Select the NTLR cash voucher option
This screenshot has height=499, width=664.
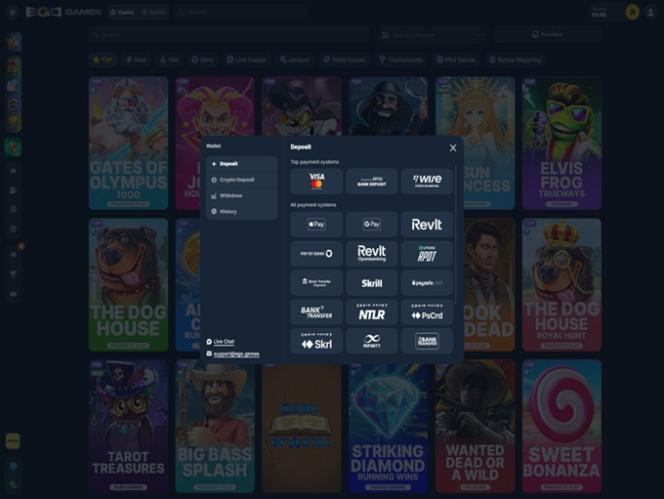click(371, 312)
